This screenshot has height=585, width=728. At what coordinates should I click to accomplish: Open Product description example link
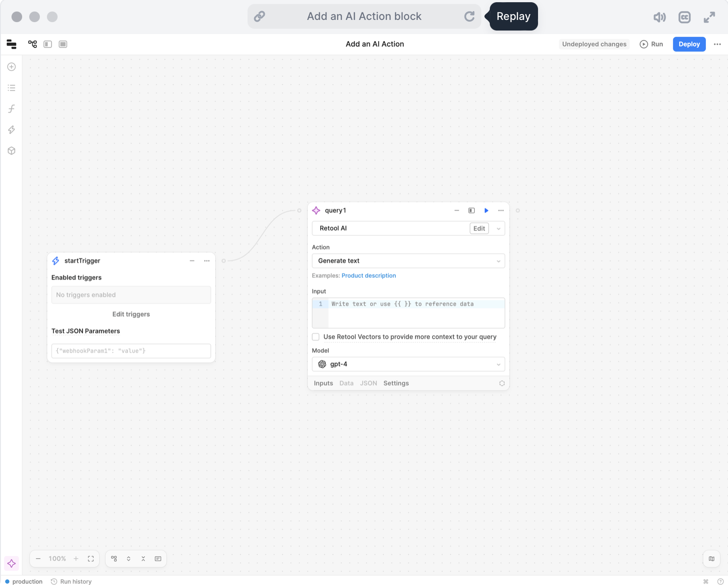pos(369,276)
